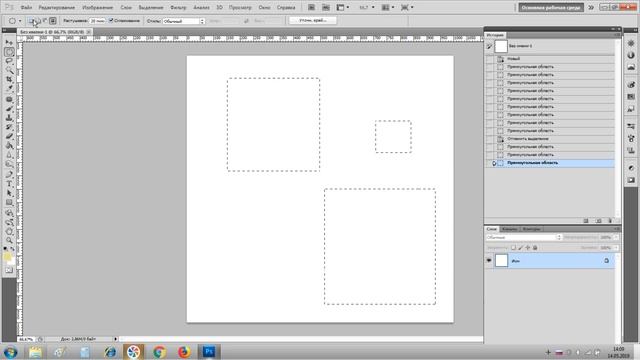Image resolution: width=640 pixels, height=360 pixels.
Task: Expand more workspaces with the double chevron
Action: point(591,7)
